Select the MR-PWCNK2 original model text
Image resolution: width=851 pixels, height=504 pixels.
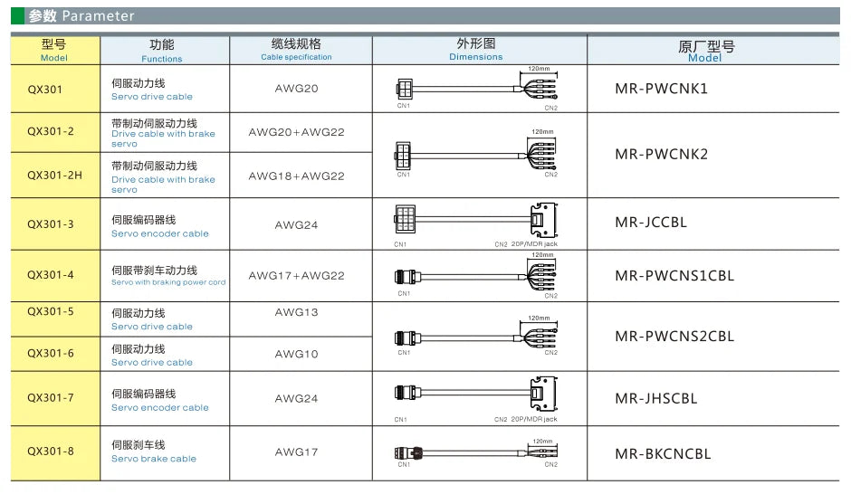[x=661, y=154]
